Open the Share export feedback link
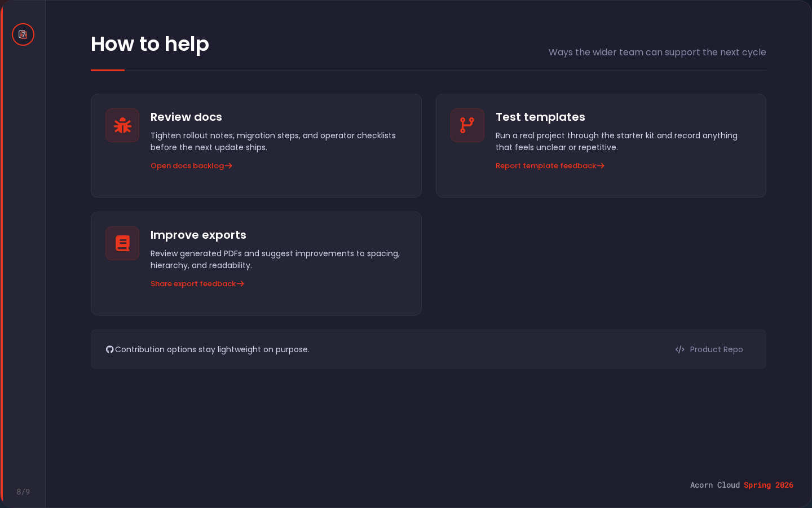This screenshot has height=508, width=812. point(193,284)
